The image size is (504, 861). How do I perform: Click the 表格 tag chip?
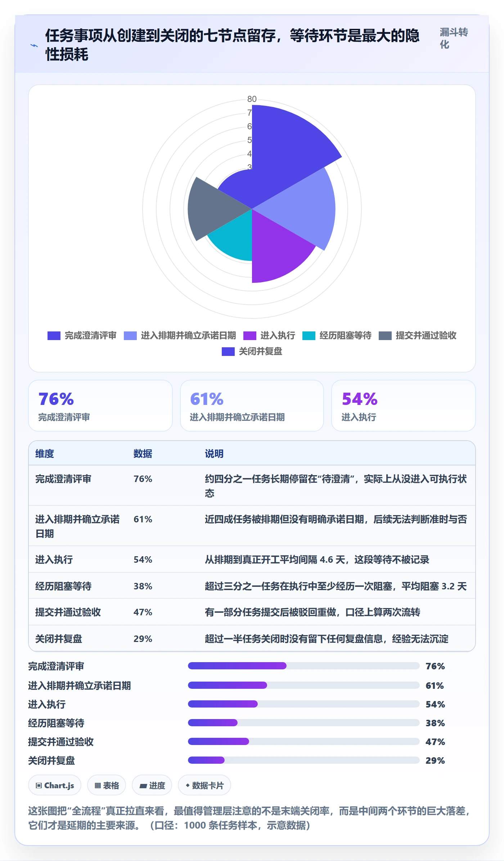(x=107, y=785)
